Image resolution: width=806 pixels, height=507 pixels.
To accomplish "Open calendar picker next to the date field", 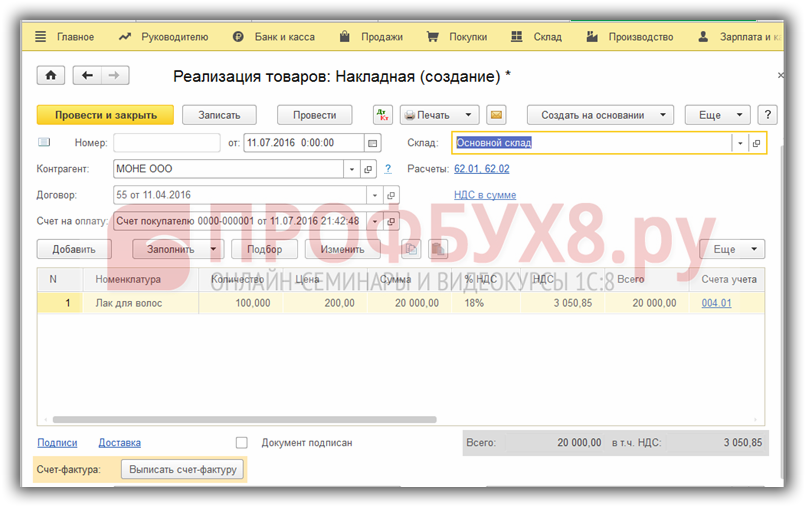I will pos(373,143).
